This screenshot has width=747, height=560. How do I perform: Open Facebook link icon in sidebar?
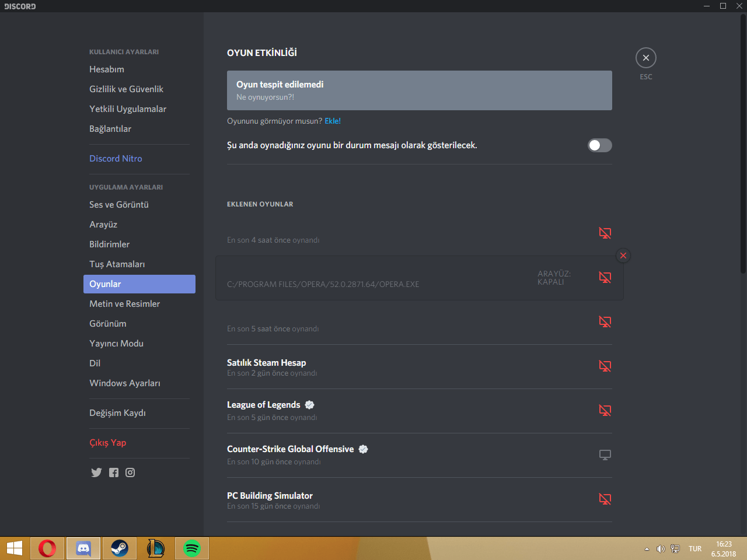(x=114, y=473)
